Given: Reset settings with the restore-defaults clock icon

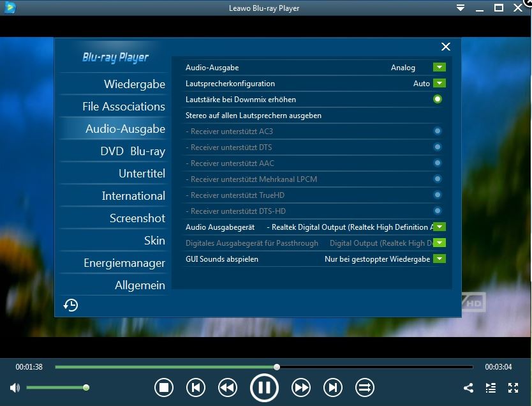Looking at the screenshot, I should coord(71,305).
